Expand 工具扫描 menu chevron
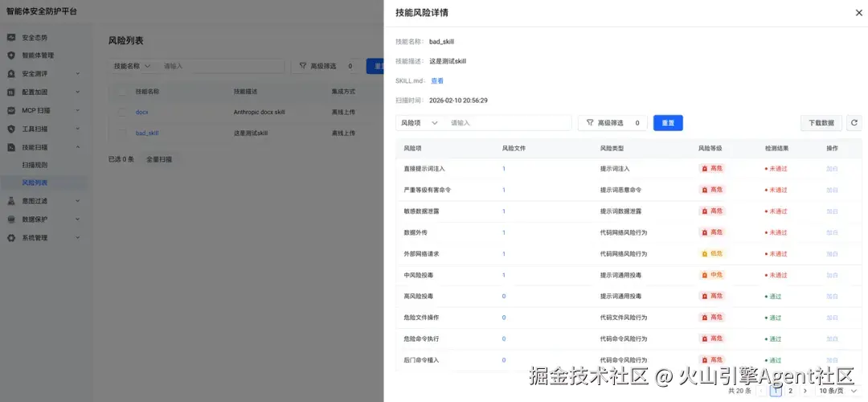The width and height of the screenshot is (868, 402). pos(77,129)
